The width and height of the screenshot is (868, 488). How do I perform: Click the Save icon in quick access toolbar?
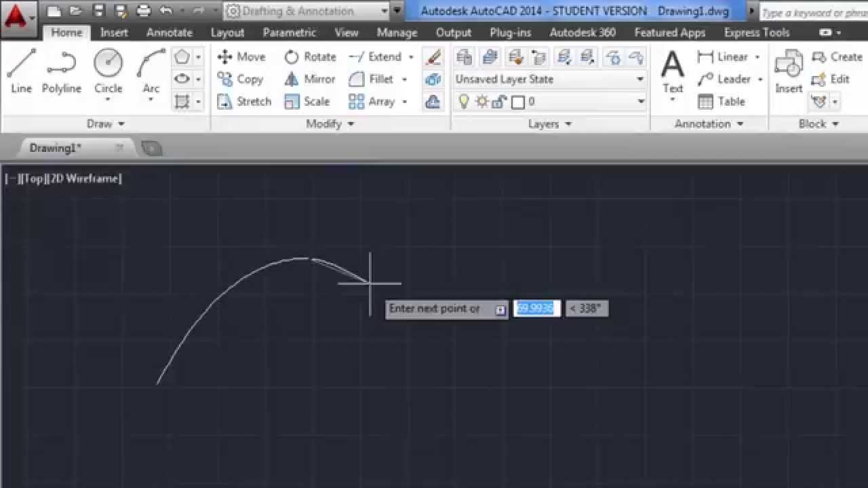pos(99,11)
